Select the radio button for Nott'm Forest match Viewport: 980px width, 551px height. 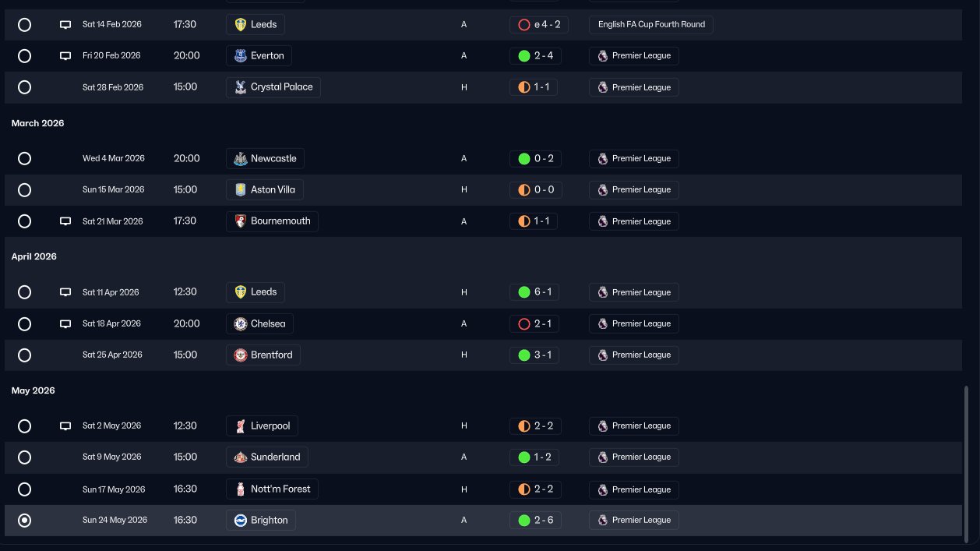pos(24,489)
